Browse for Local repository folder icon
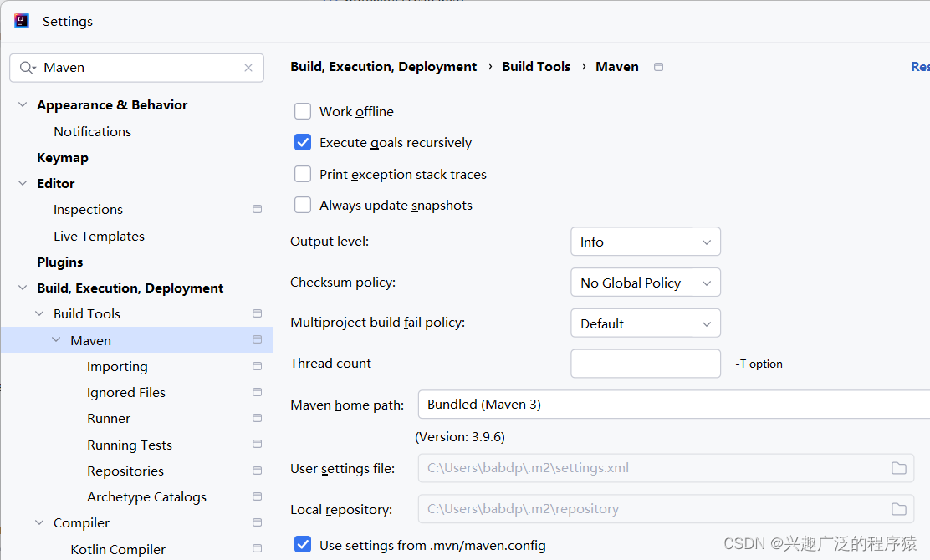The width and height of the screenshot is (930, 560). (x=898, y=509)
